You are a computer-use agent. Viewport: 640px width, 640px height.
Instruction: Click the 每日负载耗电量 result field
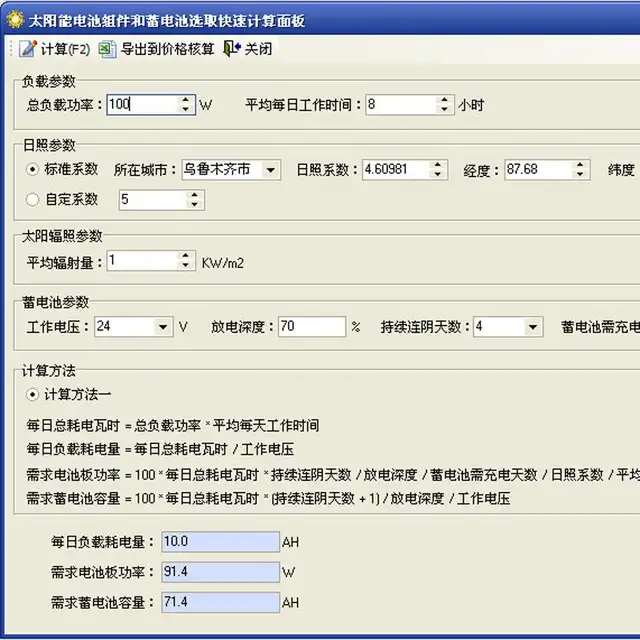220,542
